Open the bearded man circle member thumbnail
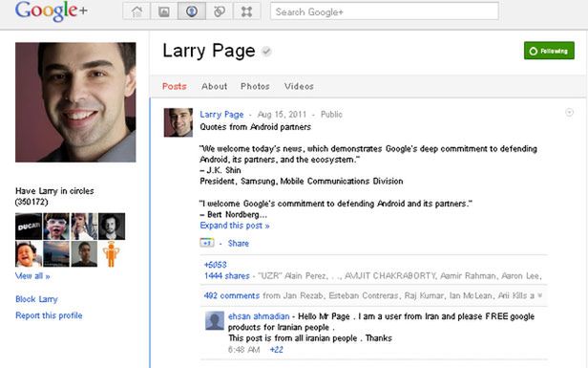The width and height of the screenshot is (588, 368). pos(112,226)
